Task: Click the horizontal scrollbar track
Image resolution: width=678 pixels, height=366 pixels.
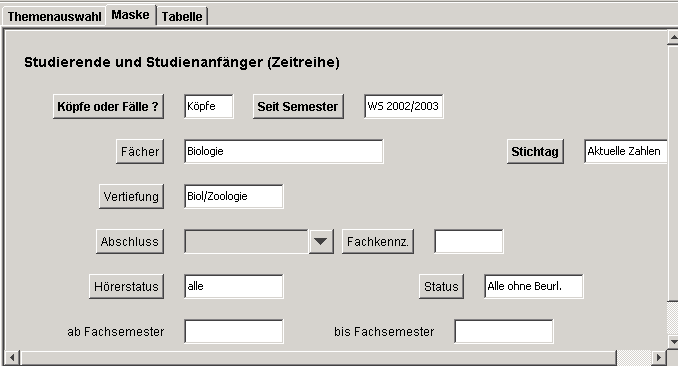Action: click(319, 357)
